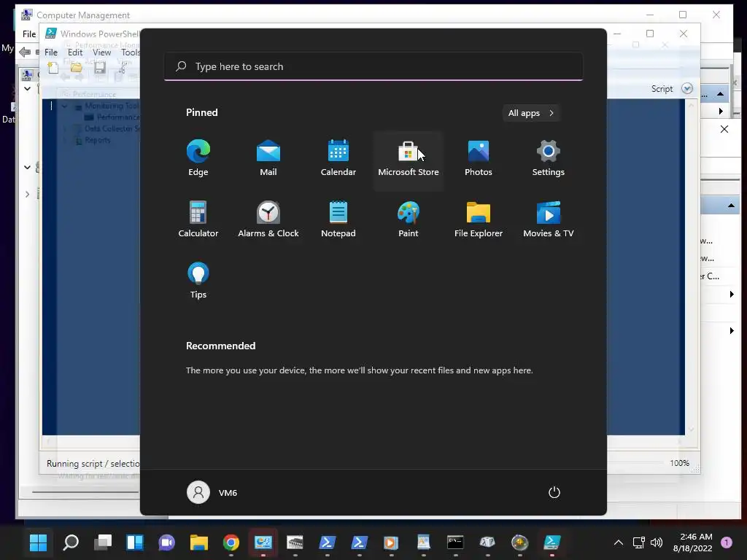Open File menu in Windows PowerShell ISE
The width and height of the screenshot is (747, 560).
[51, 52]
